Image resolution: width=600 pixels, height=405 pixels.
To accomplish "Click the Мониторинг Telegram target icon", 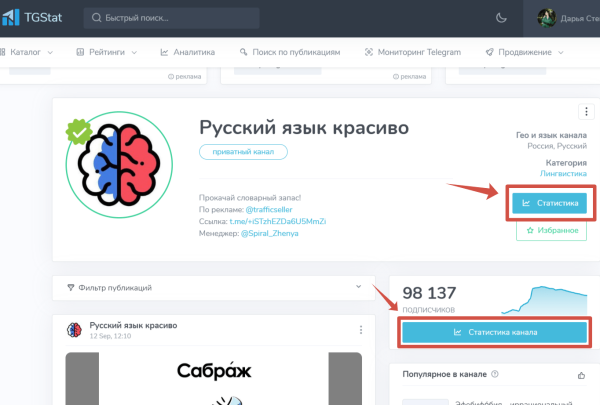I will pos(368,52).
